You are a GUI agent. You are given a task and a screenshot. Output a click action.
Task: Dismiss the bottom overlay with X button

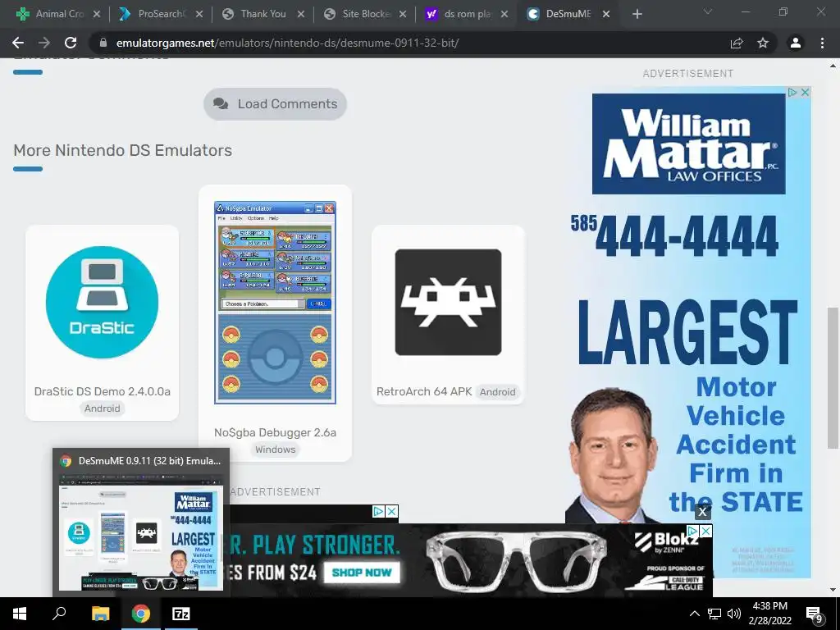(702, 512)
